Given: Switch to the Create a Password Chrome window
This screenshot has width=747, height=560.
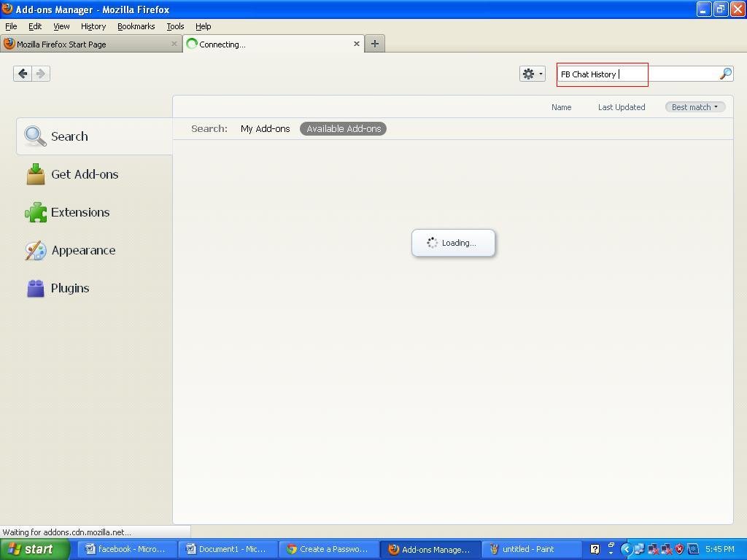Looking at the screenshot, I should pos(328,550).
